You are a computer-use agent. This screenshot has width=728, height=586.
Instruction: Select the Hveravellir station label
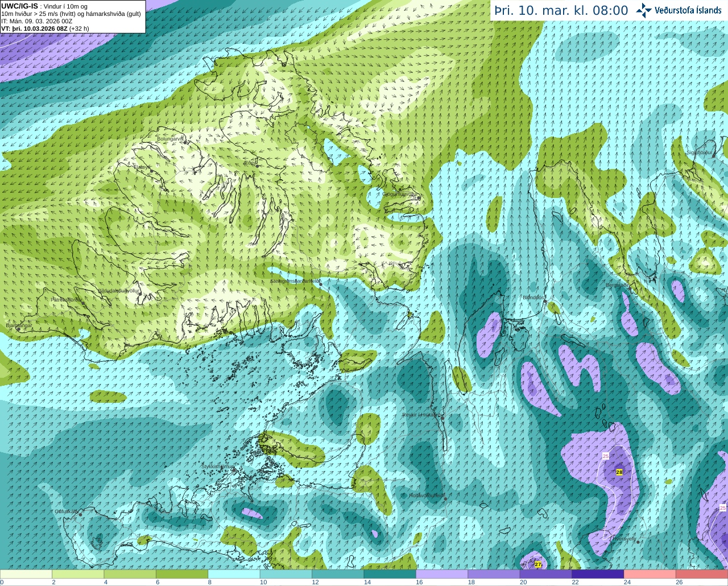coord(624,538)
